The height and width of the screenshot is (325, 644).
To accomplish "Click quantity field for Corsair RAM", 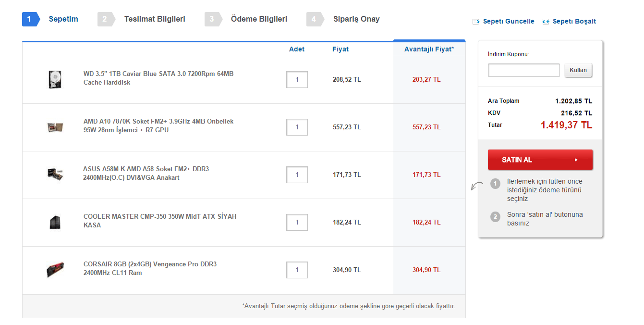I will point(297,270).
